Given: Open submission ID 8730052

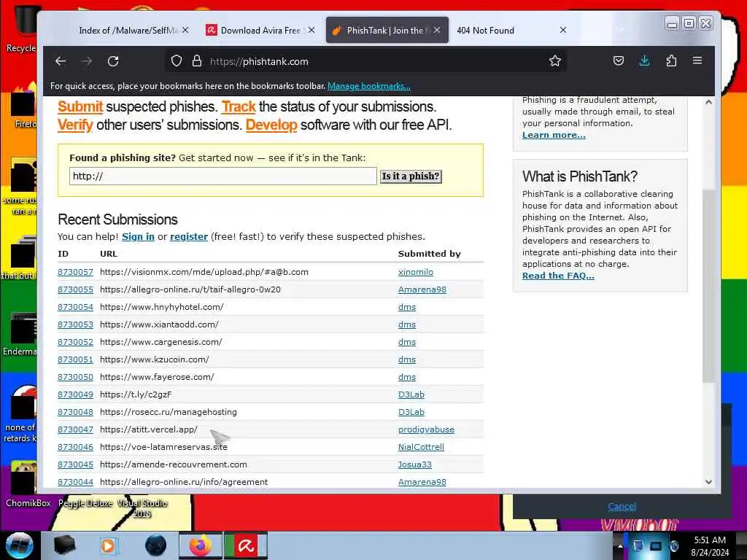Looking at the screenshot, I should (x=75, y=342).
